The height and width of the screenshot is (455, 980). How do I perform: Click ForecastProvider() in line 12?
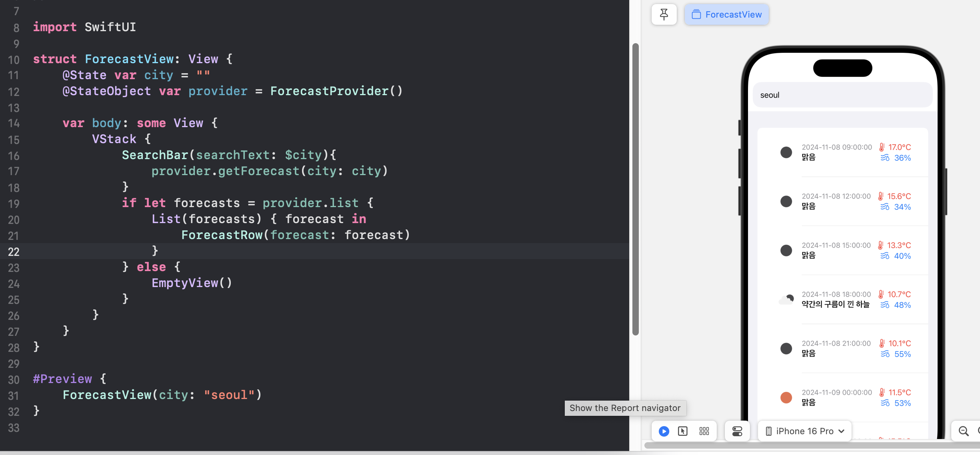tap(336, 91)
